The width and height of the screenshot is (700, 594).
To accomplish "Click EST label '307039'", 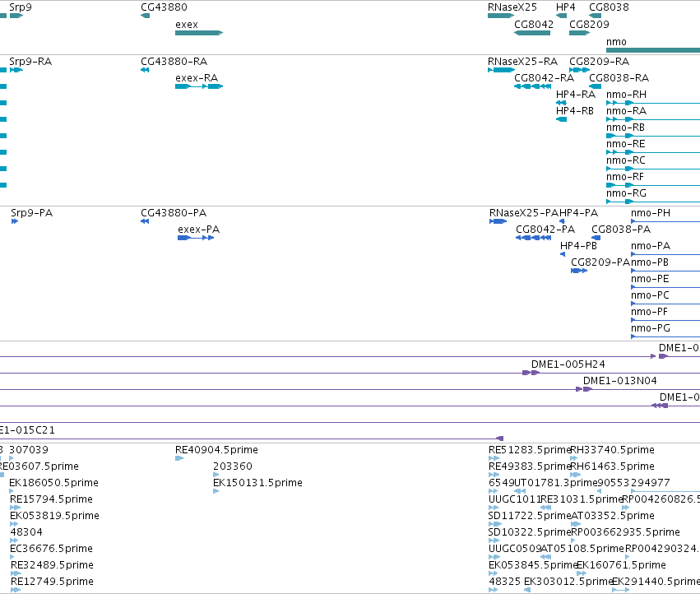I will [29, 450].
